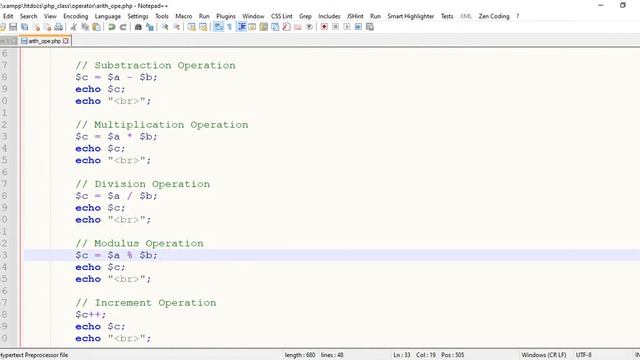Image resolution: width=640 pixels, height=360 pixels.
Task: Click the Undo arrow toolbar icon
Action: point(111,27)
